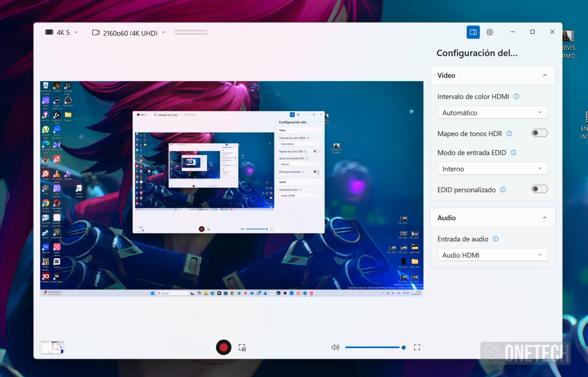Show info for Entrada de audio in main panel
Viewport: 588px width, 377px height.
496,239
